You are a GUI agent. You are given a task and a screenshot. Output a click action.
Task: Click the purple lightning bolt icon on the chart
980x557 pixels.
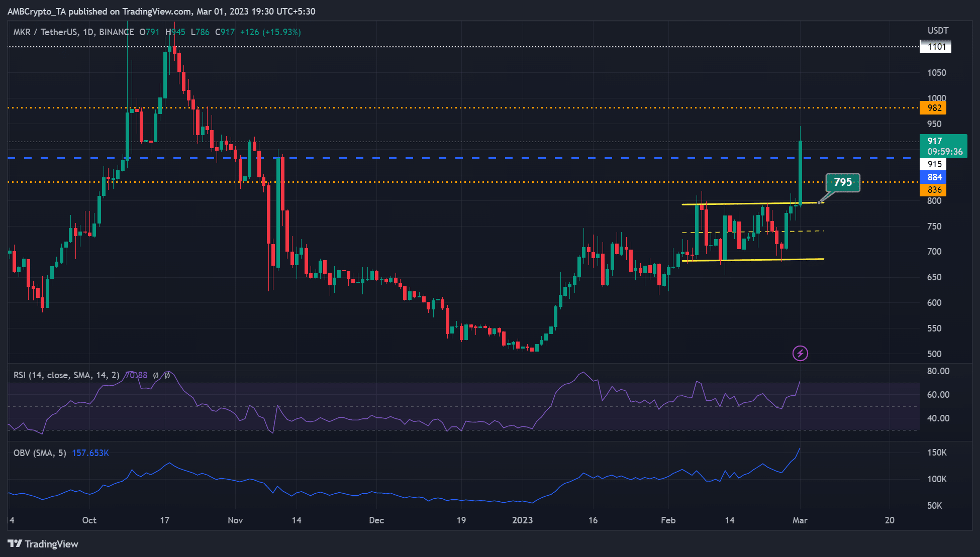(x=800, y=354)
